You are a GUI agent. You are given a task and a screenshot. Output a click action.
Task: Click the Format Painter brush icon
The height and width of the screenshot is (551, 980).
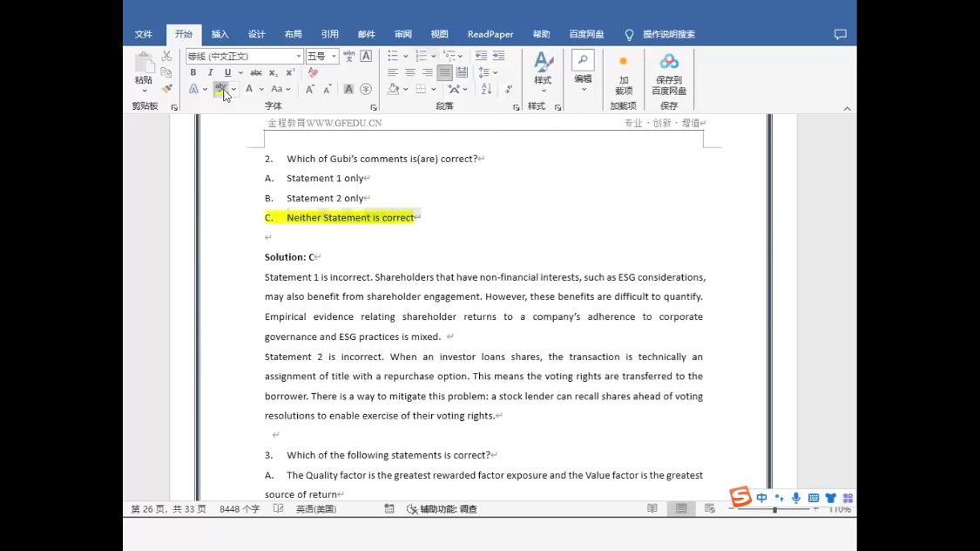pyautogui.click(x=166, y=89)
